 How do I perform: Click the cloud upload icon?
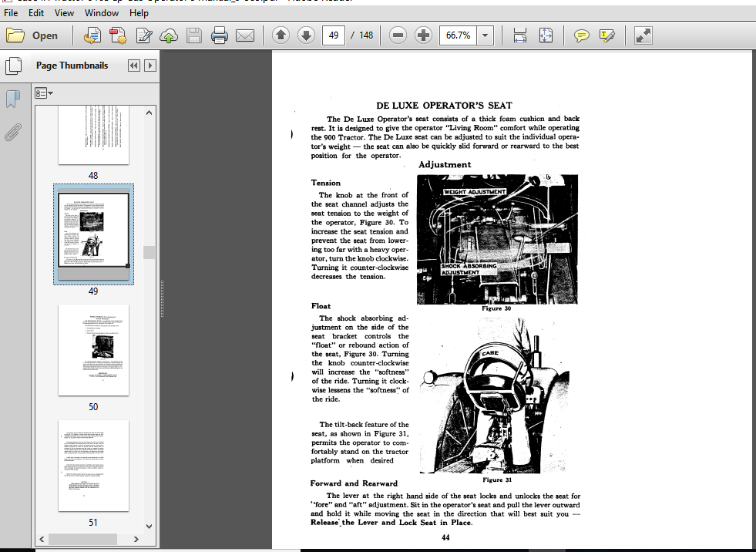tap(169, 35)
